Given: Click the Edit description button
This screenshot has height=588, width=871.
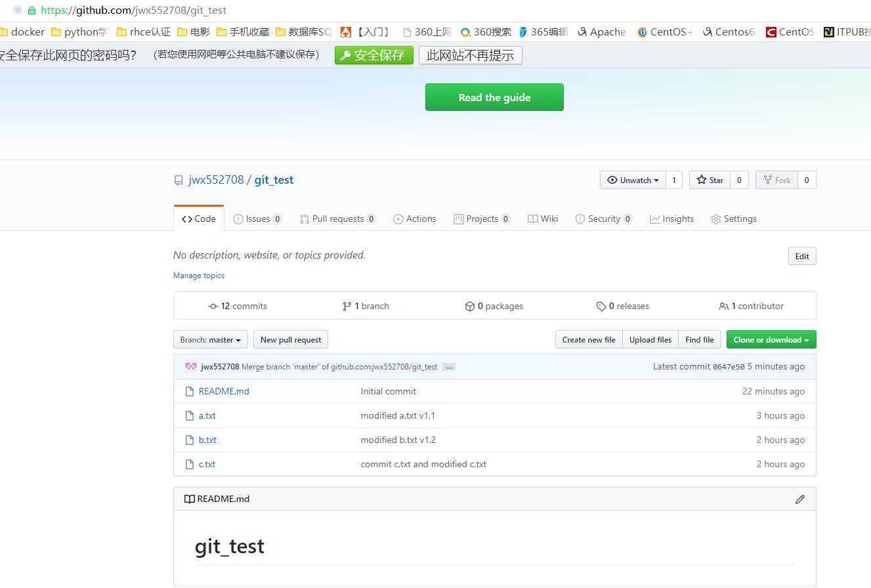Looking at the screenshot, I should pos(802,257).
